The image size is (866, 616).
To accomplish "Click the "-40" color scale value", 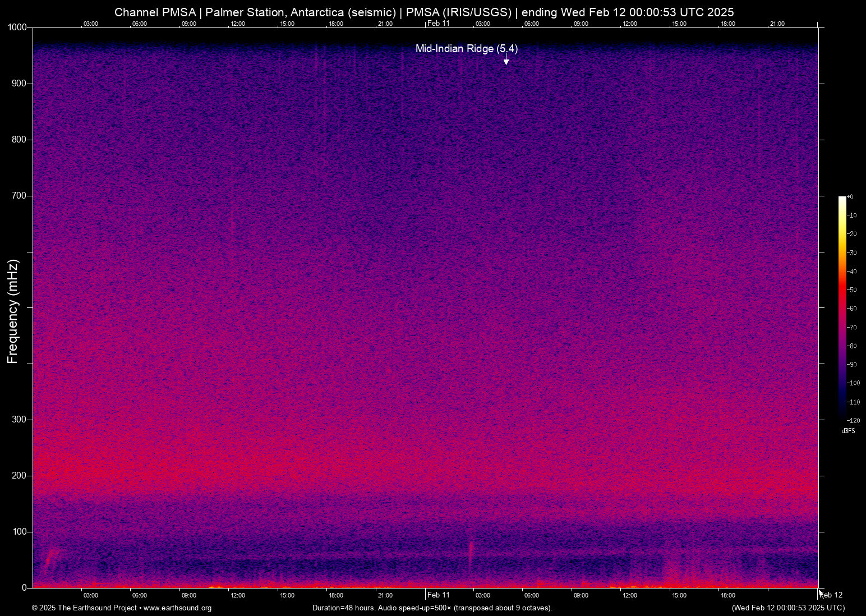I will 852,272.
